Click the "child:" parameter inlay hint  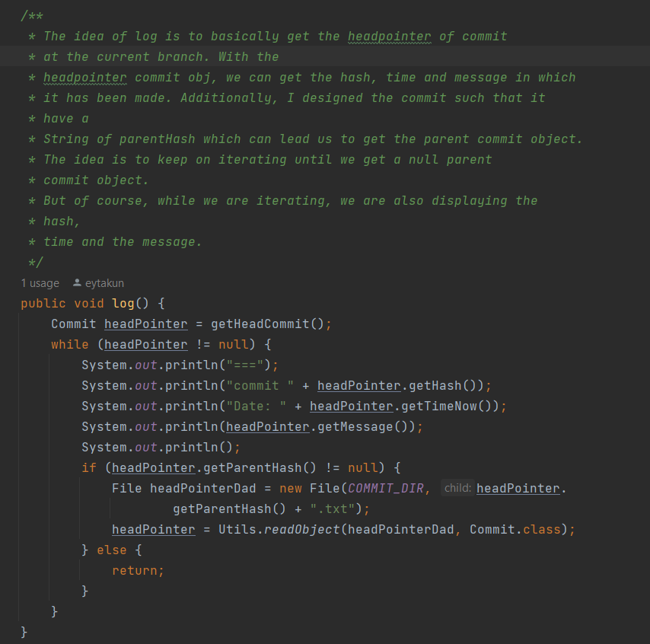click(457, 488)
